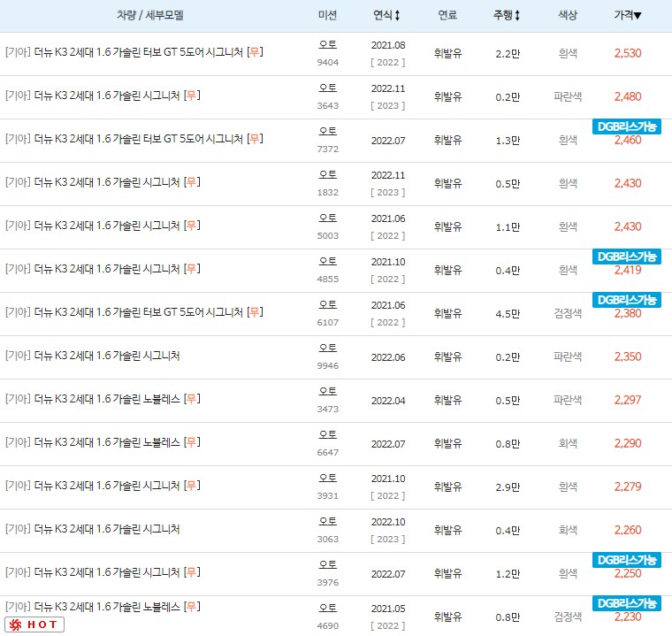The height and width of the screenshot is (636, 672).
Task: Sort by 주행 column header
Action: (506, 15)
